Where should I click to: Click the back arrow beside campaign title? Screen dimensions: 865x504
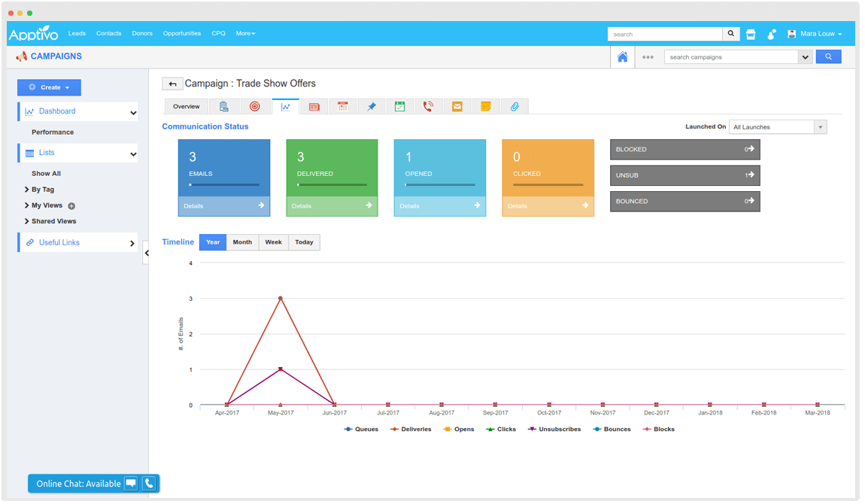[x=172, y=84]
